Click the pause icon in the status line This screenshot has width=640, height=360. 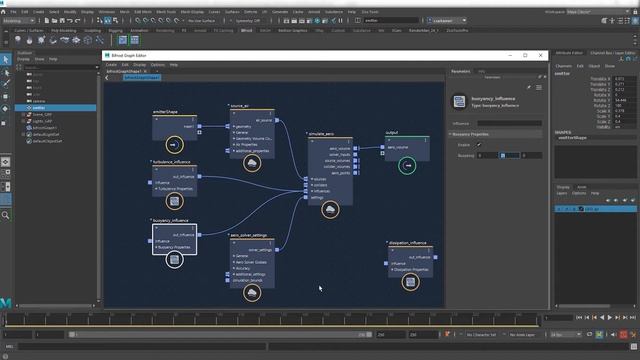pos(340,20)
